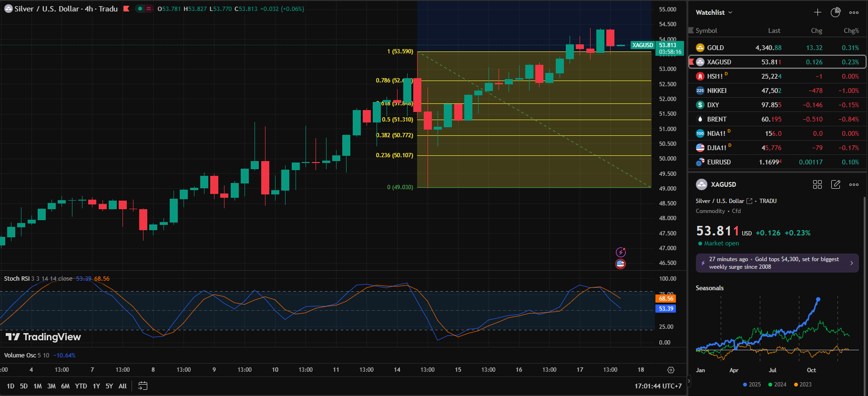Toggle the 2024 seasonals series
This screenshot has width=868, height=396.
pyautogui.click(x=777, y=385)
